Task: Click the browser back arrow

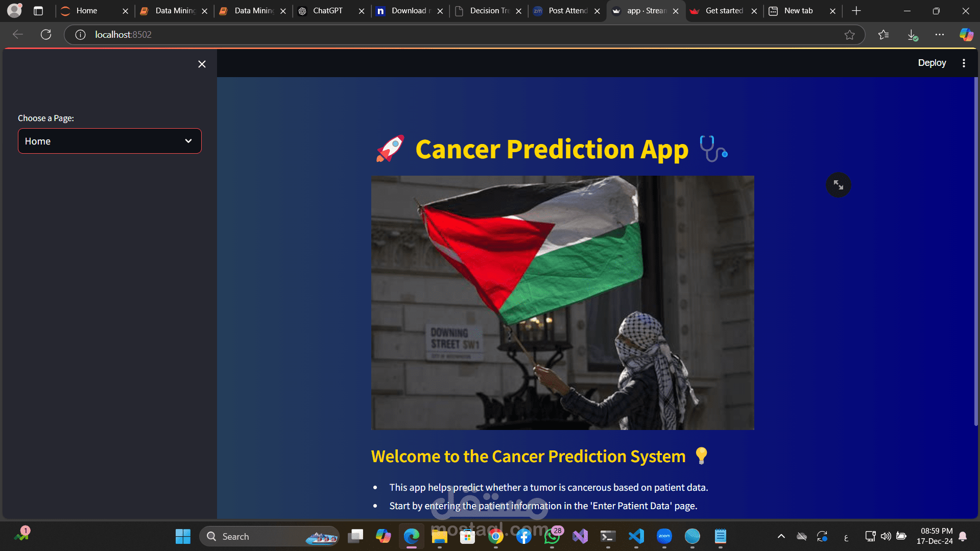Action: 18,34
